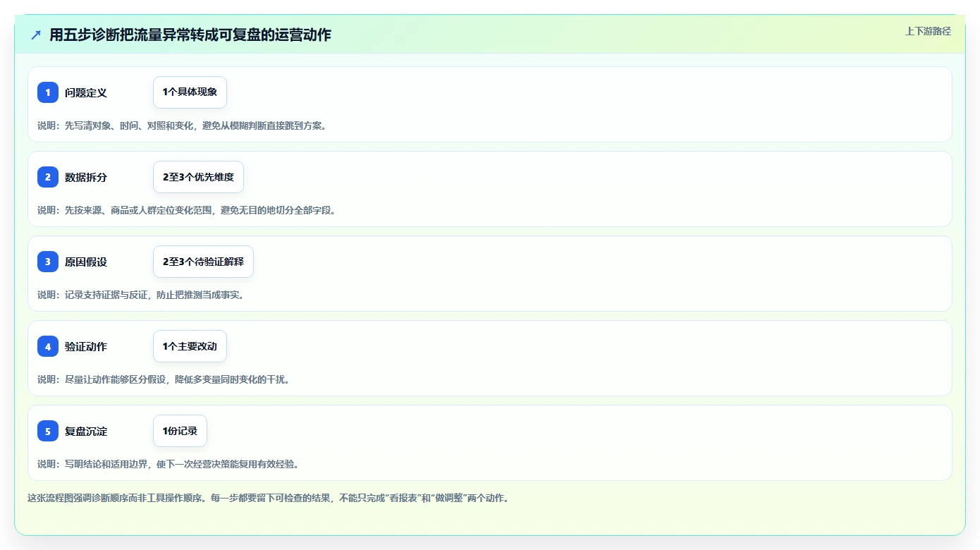The width and height of the screenshot is (980, 550).
Task: Select the 数据拆分 step title
Action: (x=86, y=177)
